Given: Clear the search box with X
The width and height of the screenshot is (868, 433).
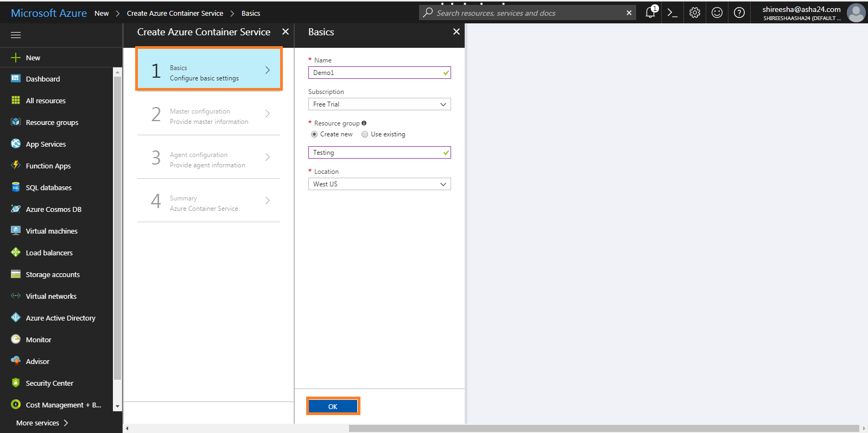Looking at the screenshot, I should 629,12.
